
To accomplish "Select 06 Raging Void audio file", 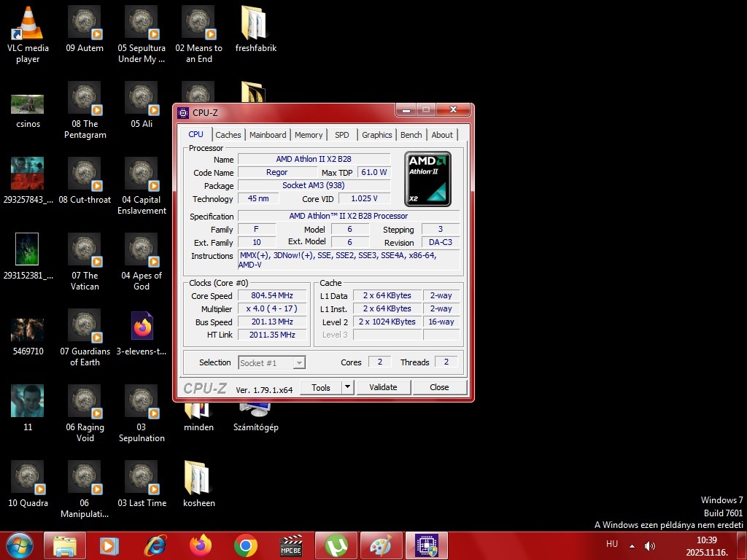I will coord(85,413).
